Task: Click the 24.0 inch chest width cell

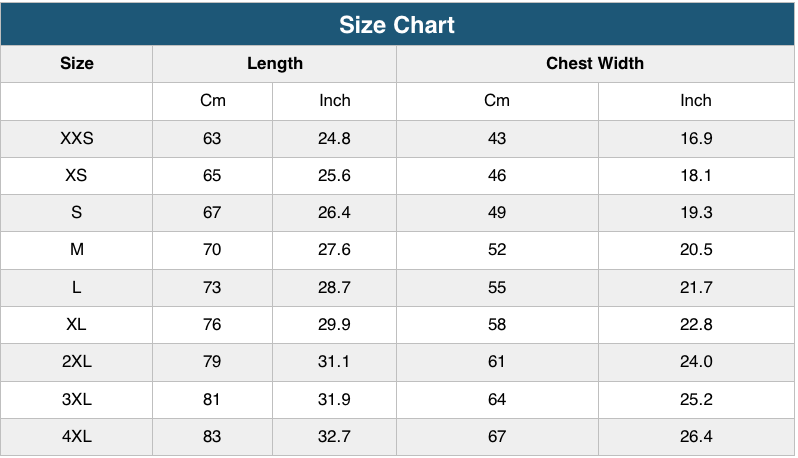Action: 696,362
